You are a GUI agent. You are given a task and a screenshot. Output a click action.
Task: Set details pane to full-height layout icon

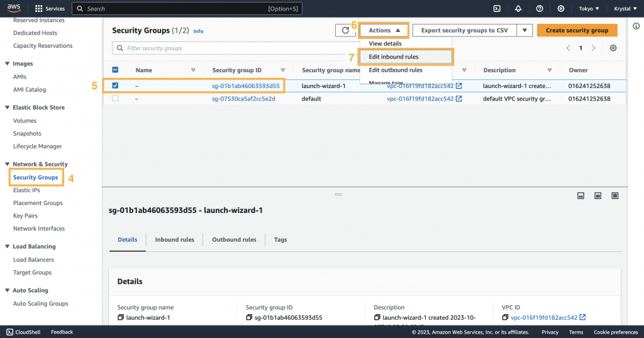[615, 195]
